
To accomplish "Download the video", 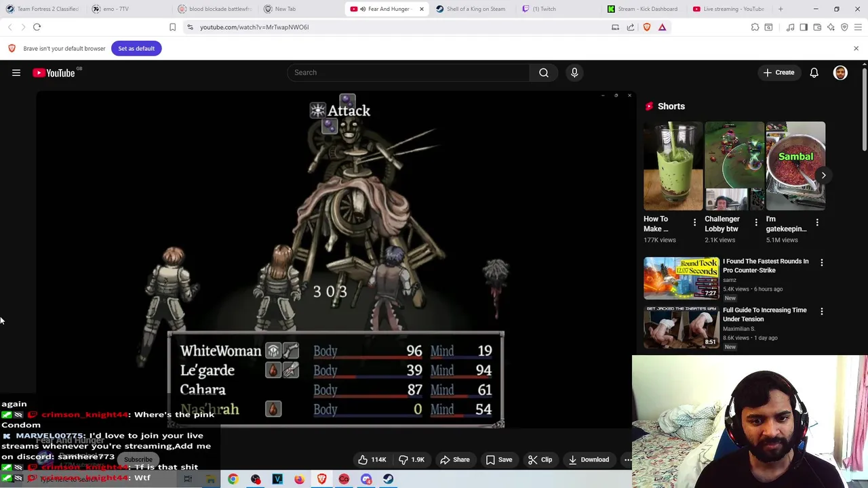I will tap(588, 460).
